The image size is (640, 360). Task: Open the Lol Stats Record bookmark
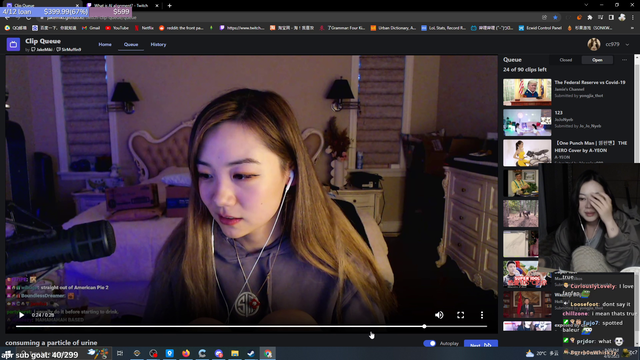[443, 28]
